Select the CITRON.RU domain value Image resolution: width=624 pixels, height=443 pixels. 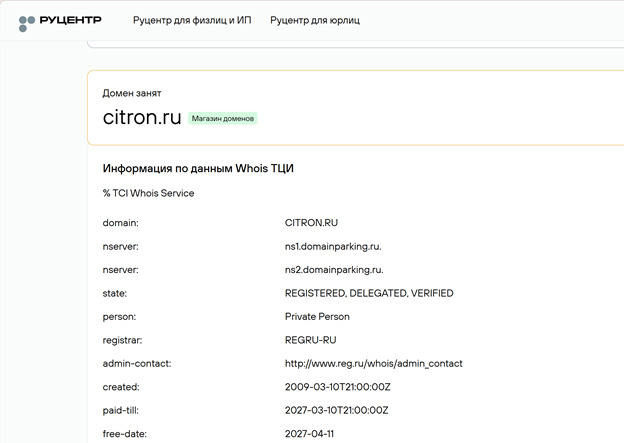(x=311, y=222)
